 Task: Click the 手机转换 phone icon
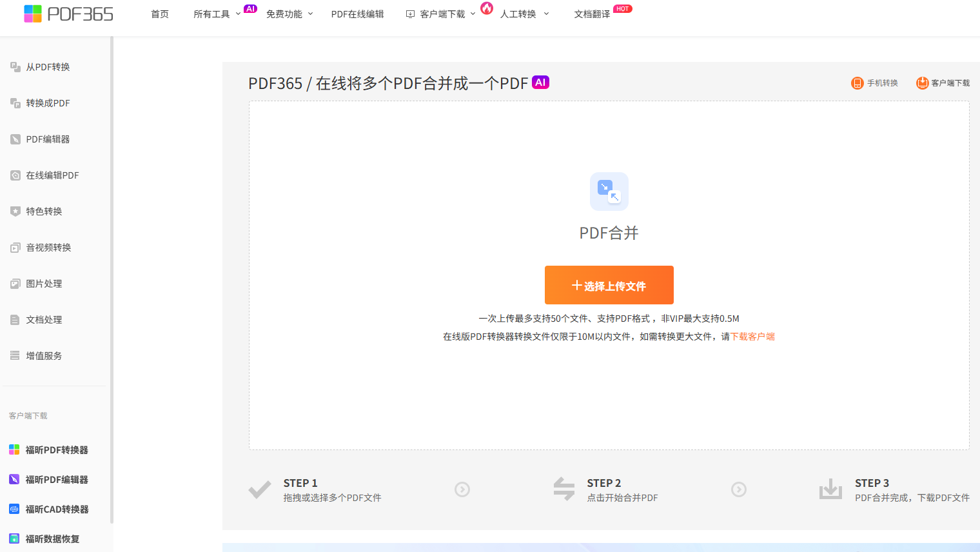tap(857, 83)
